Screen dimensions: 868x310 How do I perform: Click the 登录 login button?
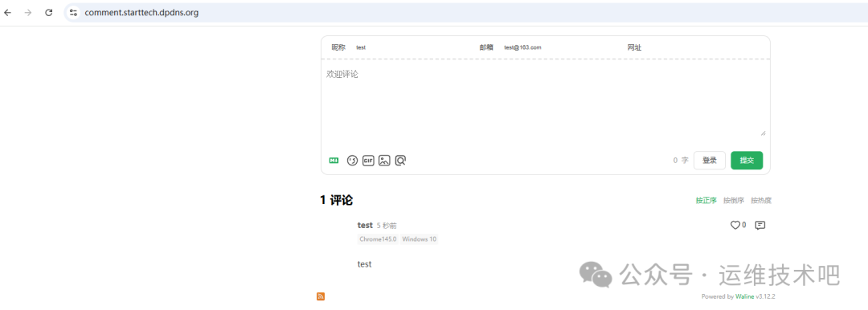pyautogui.click(x=709, y=161)
